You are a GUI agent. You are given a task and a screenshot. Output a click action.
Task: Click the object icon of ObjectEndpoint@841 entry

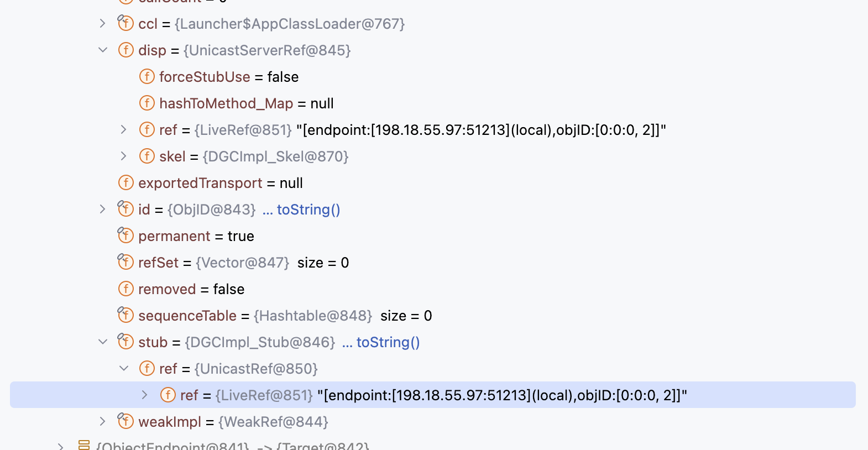(x=84, y=446)
